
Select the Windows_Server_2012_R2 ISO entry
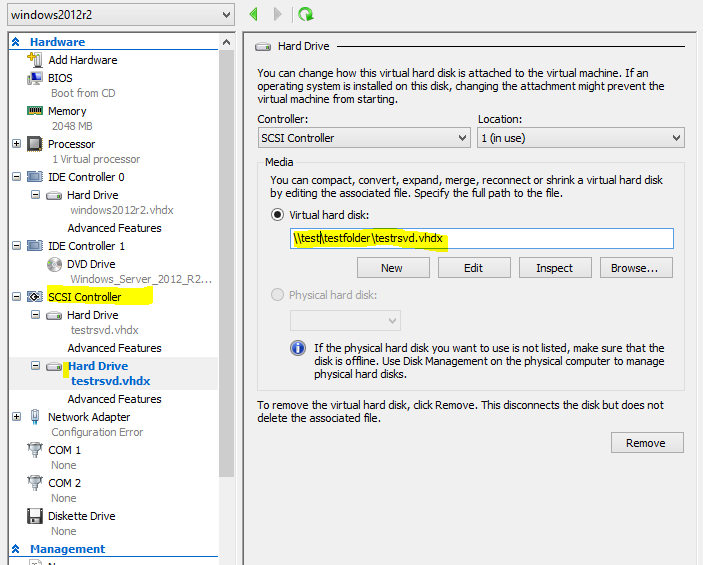pyautogui.click(x=141, y=279)
